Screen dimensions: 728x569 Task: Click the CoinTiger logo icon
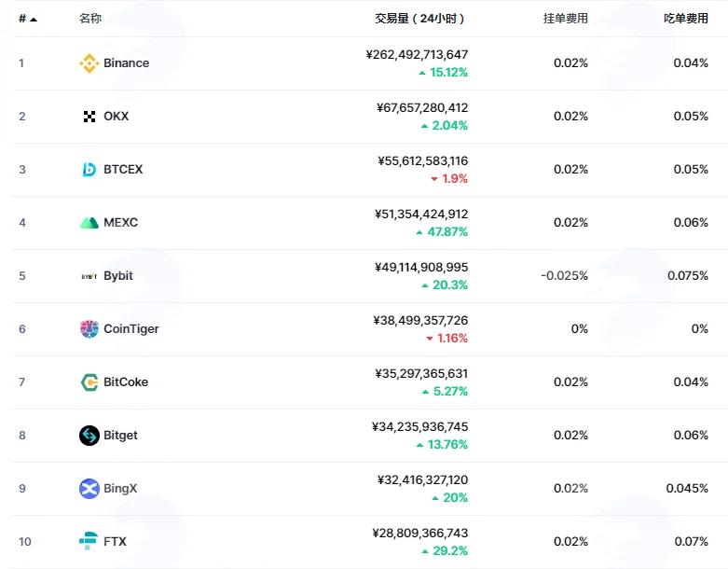point(89,329)
